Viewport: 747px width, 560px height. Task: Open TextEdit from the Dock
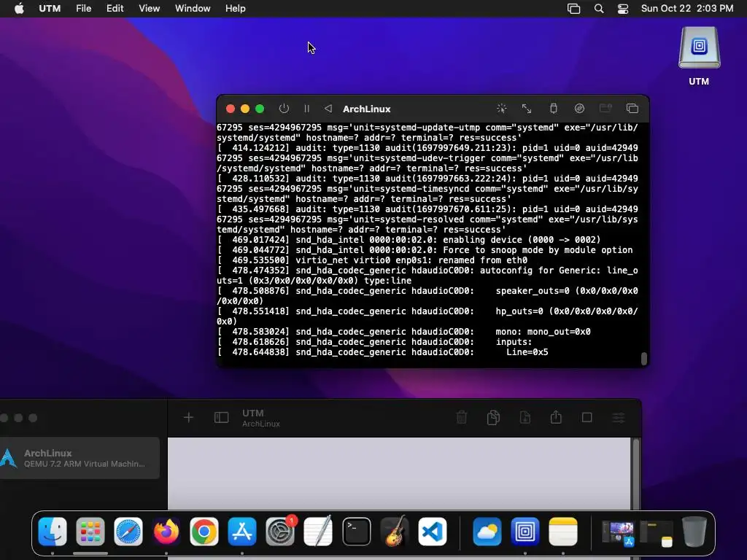tap(318, 532)
